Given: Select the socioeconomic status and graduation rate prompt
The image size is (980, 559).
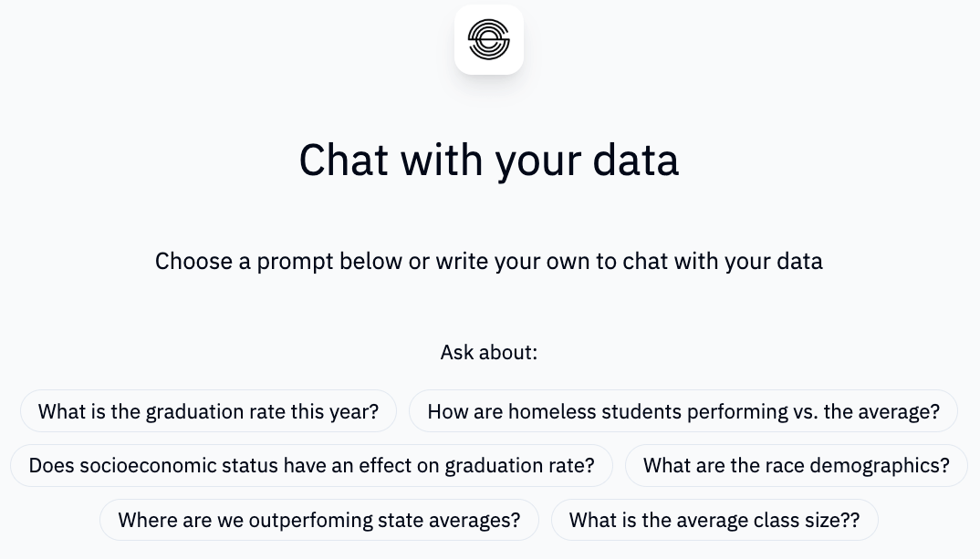Looking at the screenshot, I should click(311, 465).
